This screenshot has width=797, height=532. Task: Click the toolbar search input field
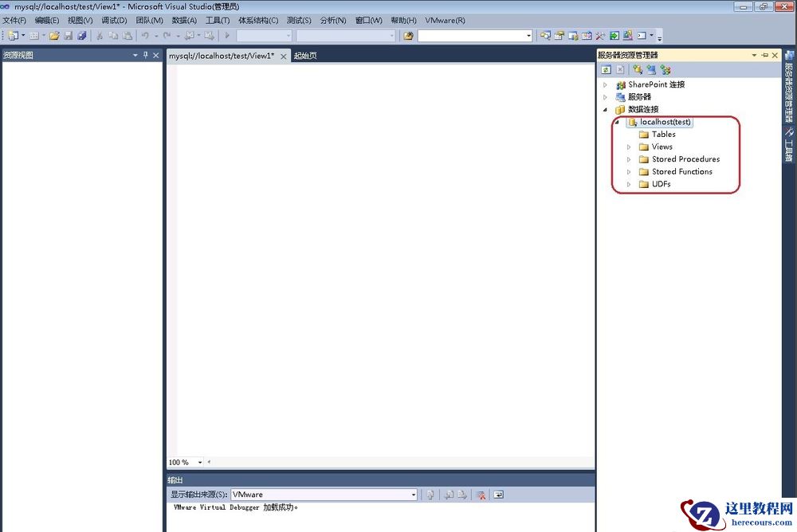click(471, 36)
